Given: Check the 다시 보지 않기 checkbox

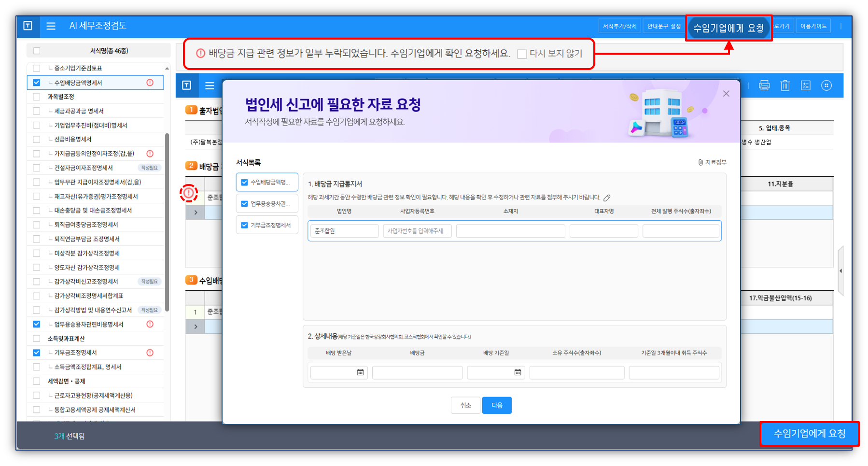Looking at the screenshot, I should (522, 54).
